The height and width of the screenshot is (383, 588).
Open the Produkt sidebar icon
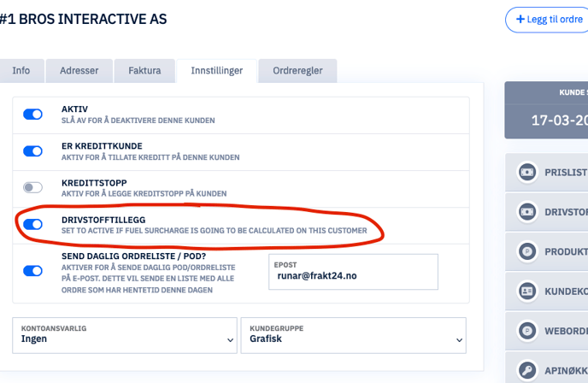(x=527, y=251)
